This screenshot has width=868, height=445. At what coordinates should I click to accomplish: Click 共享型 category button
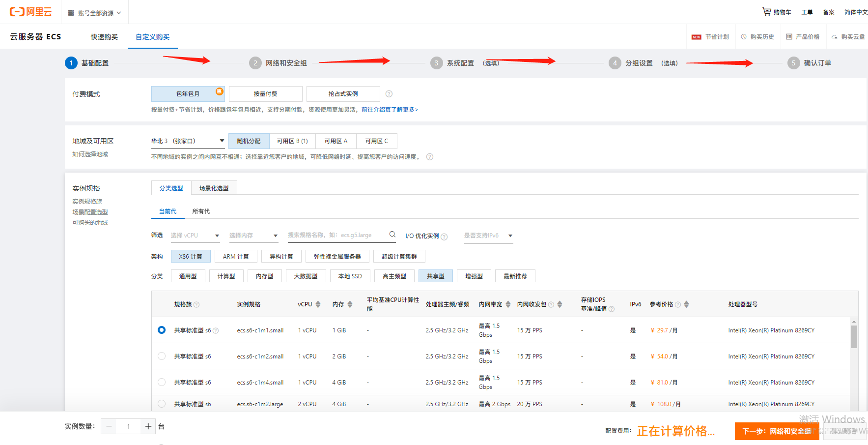pos(436,276)
